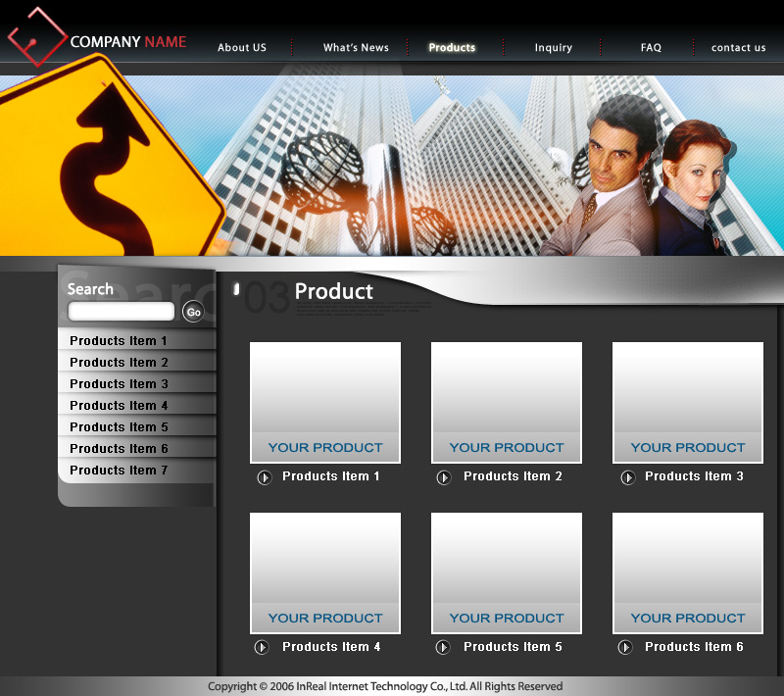Focus the Search text field
The height and width of the screenshot is (696, 784).
pos(122,312)
